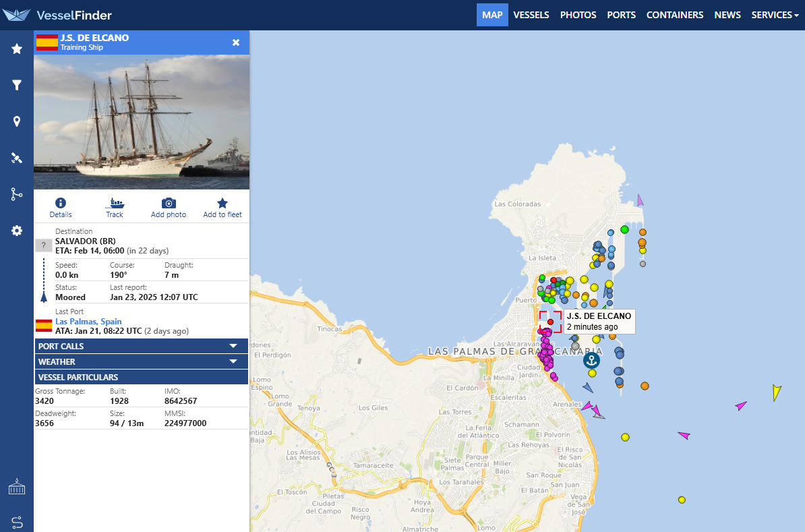Click the yellow dot off San Juan coast
The height and width of the screenshot is (532, 805).
[681, 500]
